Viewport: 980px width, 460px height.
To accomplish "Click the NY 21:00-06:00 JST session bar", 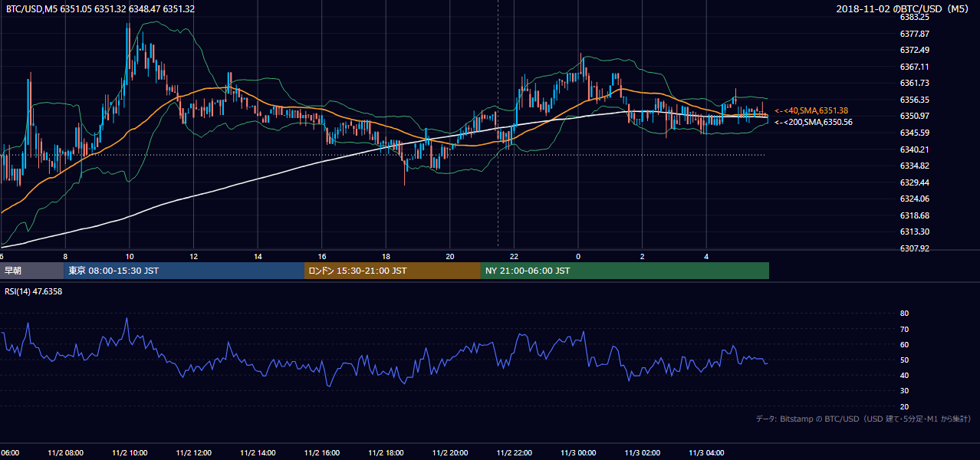I will [625, 271].
